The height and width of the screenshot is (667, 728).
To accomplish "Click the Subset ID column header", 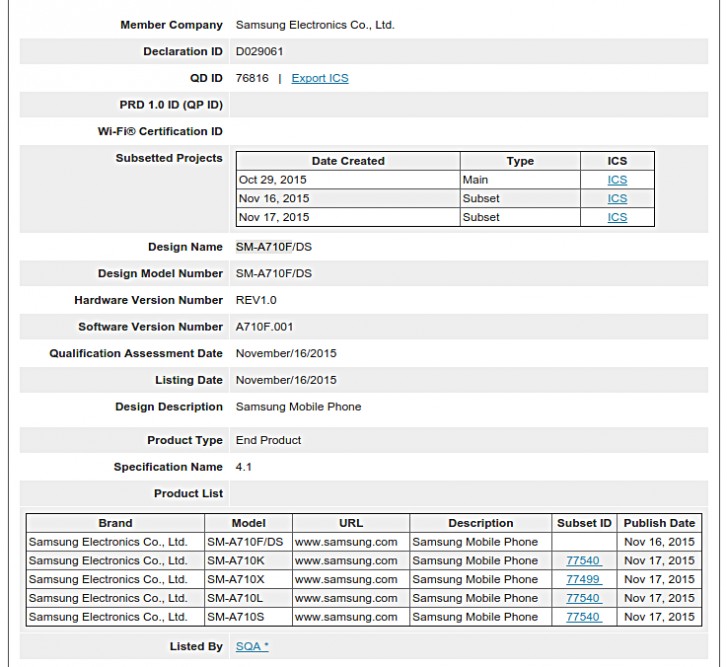I will (x=584, y=523).
